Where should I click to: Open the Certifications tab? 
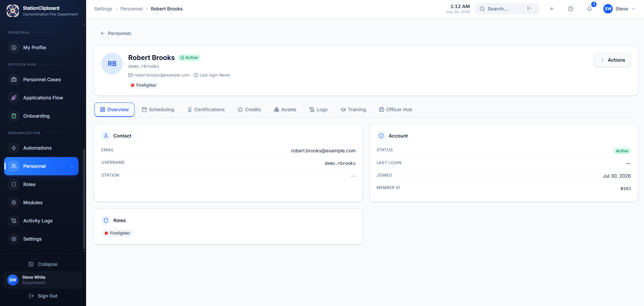pyautogui.click(x=206, y=110)
